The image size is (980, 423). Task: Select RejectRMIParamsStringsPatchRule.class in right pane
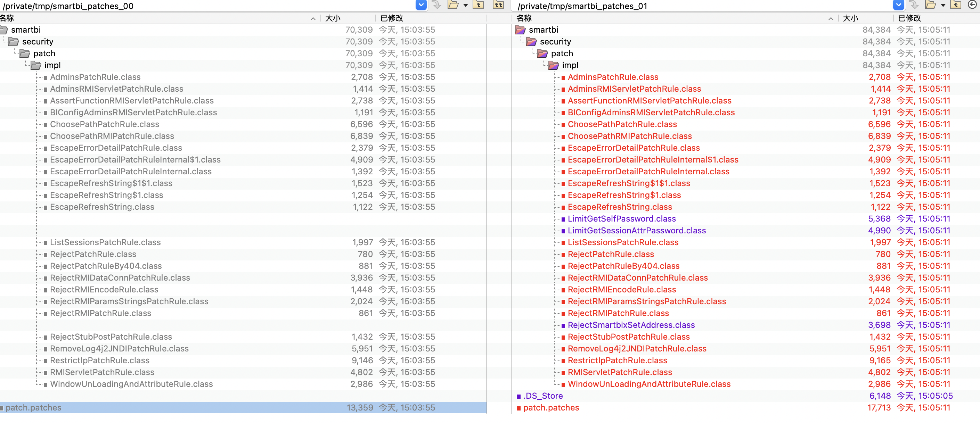tap(647, 301)
